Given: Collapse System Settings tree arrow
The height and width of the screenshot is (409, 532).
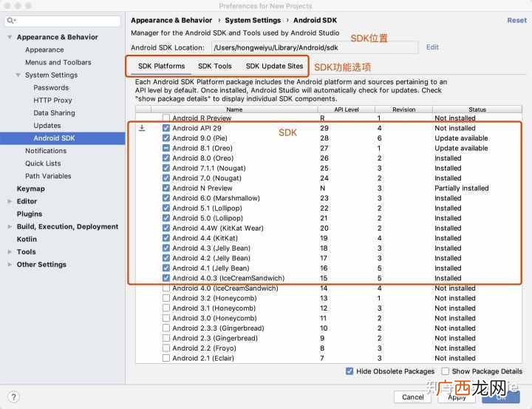Looking at the screenshot, I should click(18, 75).
